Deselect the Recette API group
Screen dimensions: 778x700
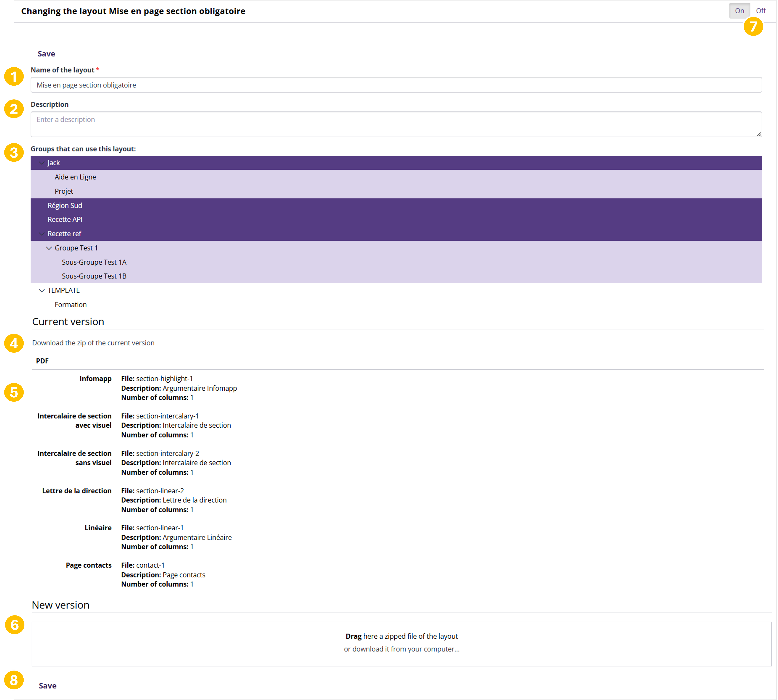pos(65,219)
